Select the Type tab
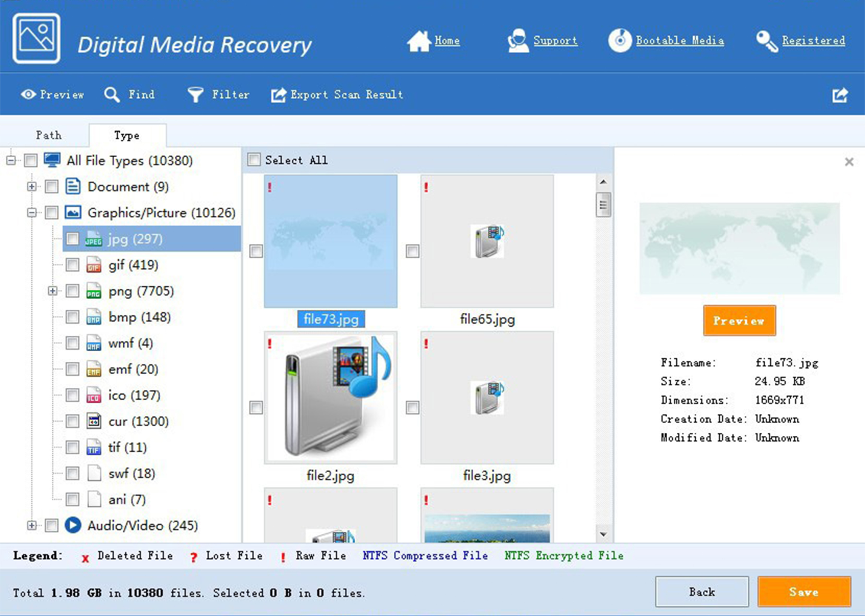The image size is (865, 616). [127, 135]
